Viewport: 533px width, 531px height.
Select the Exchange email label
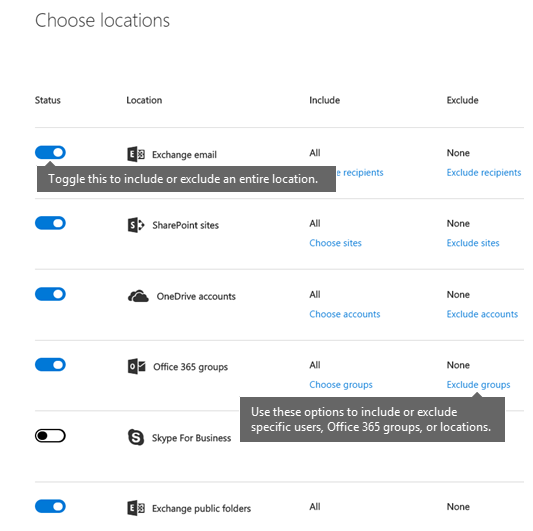(184, 155)
